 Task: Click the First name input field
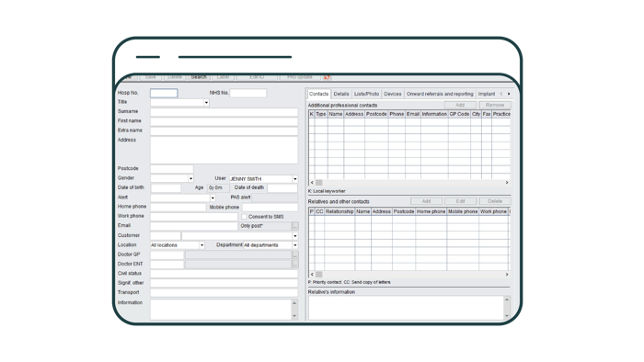click(224, 121)
